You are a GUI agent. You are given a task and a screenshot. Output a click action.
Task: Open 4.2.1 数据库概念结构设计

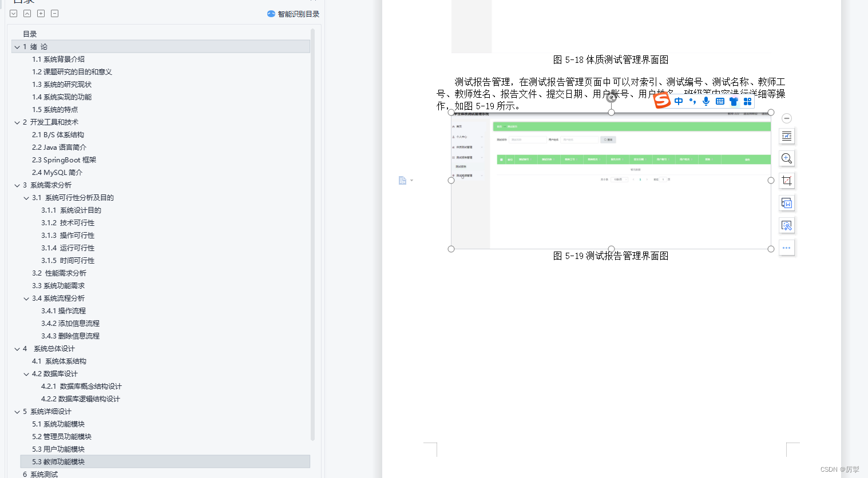click(x=81, y=387)
